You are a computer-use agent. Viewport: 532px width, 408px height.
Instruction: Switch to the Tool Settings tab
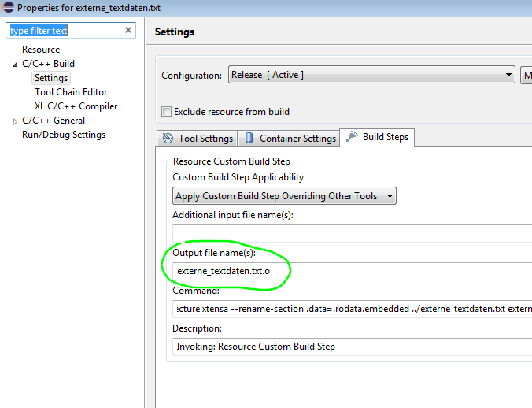198,138
